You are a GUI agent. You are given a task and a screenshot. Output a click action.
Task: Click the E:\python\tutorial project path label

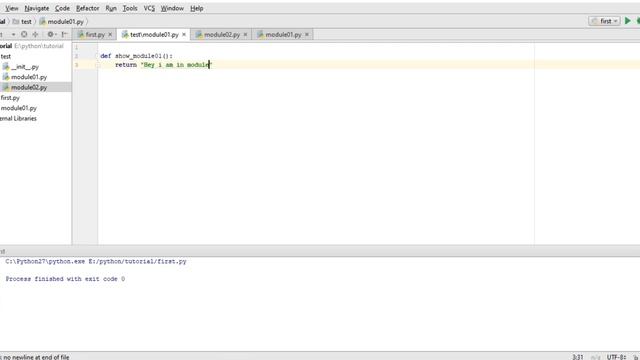tap(39, 46)
